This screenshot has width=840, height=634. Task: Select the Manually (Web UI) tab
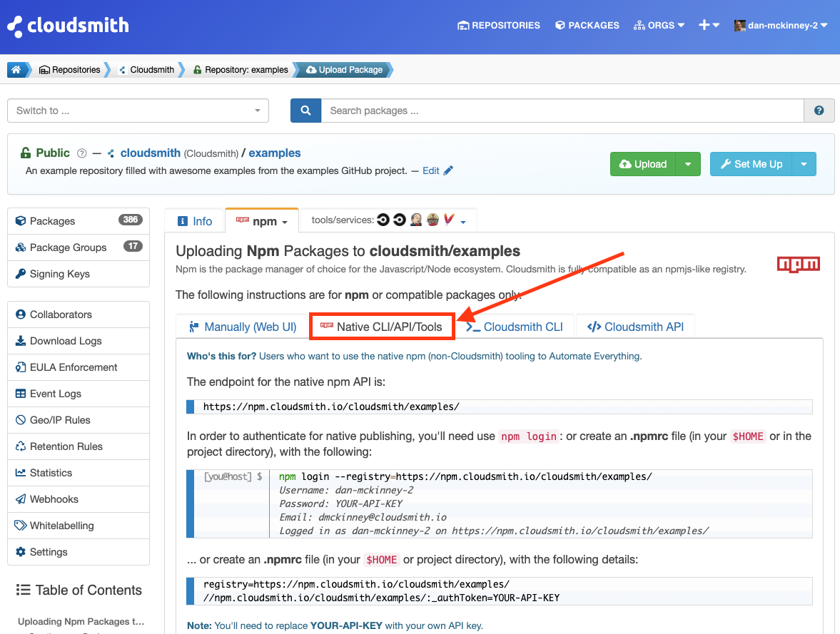pos(243,327)
